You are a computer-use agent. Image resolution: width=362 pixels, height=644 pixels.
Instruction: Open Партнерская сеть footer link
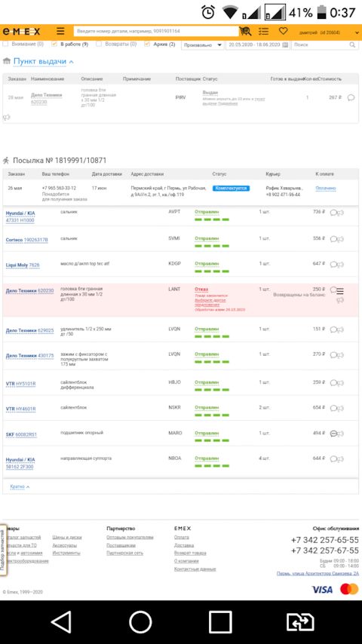(125, 554)
